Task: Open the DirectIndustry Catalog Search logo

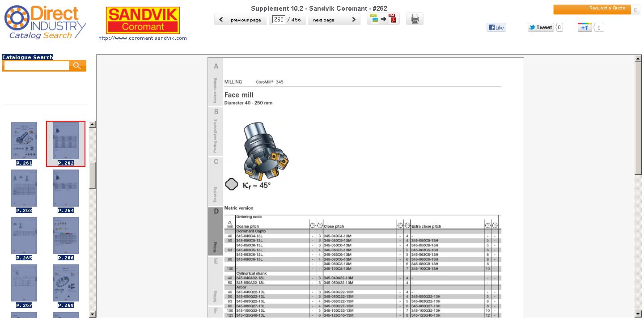Action: 45,22
